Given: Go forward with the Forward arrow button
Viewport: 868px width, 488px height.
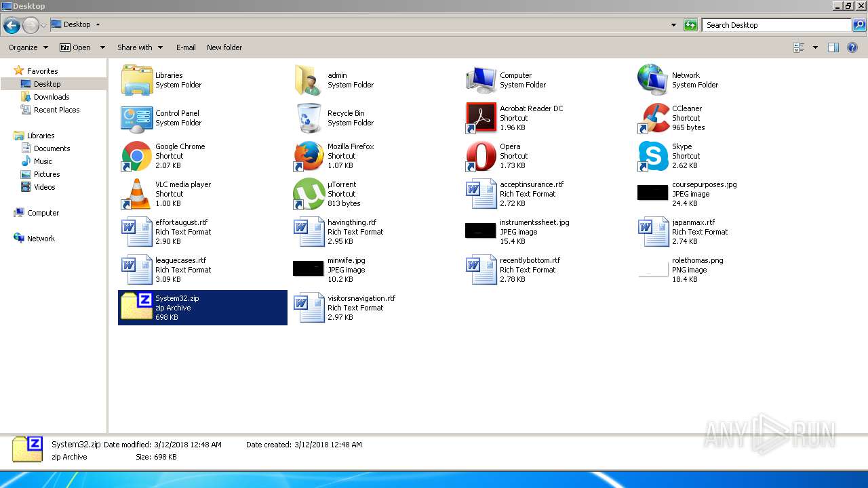Looking at the screenshot, I should tap(31, 26).
